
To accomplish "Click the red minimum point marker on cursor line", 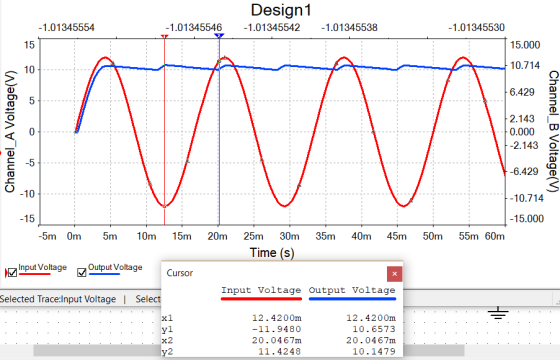I will point(164,206).
